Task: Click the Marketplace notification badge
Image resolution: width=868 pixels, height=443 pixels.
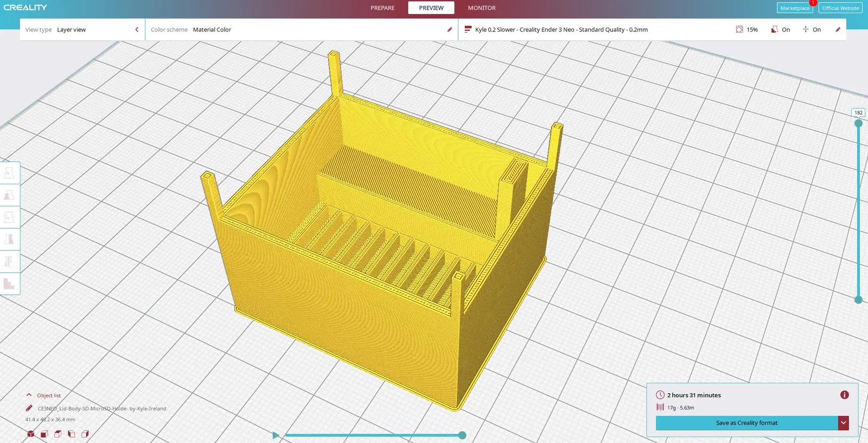Action: pyautogui.click(x=813, y=3)
